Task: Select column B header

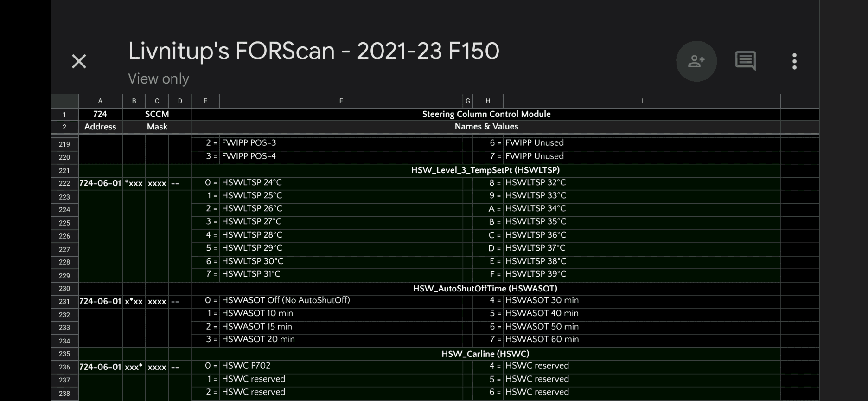Action: tap(134, 101)
